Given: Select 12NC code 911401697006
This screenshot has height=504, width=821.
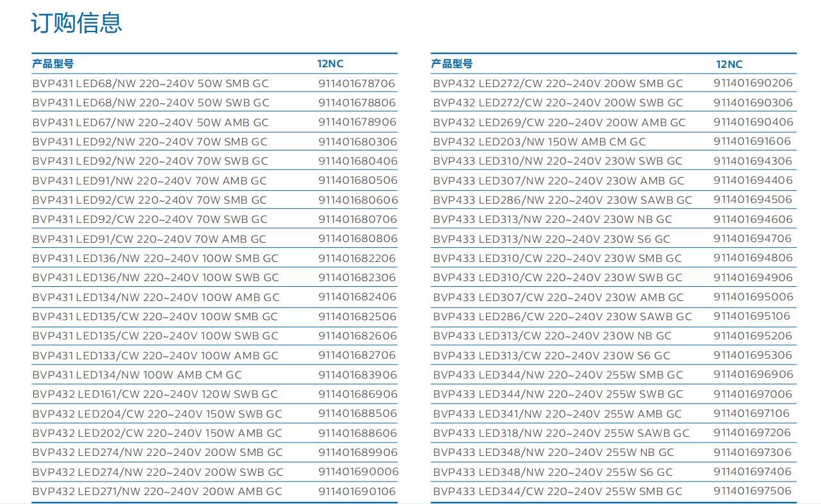Looking at the screenshot, I should [x=753, y=394].
